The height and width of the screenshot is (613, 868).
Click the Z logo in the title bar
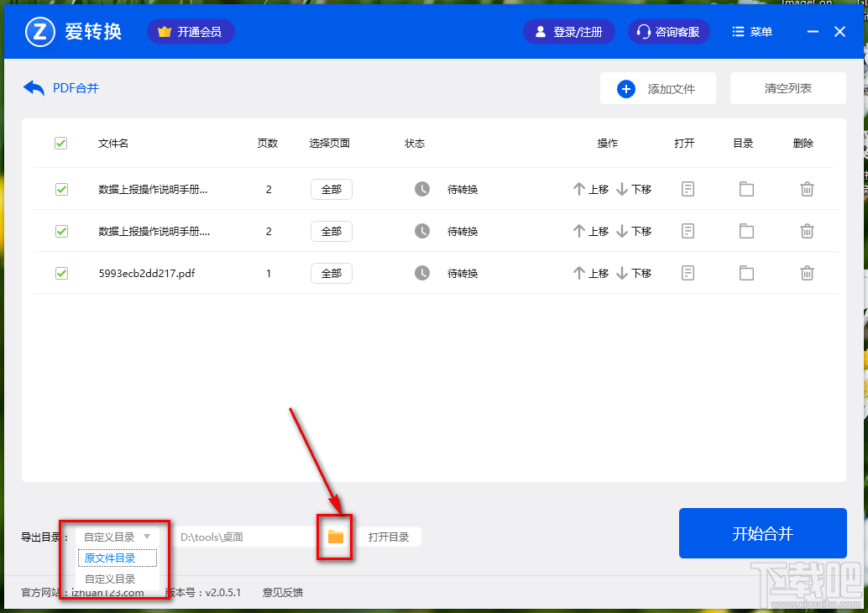[39, 31]
